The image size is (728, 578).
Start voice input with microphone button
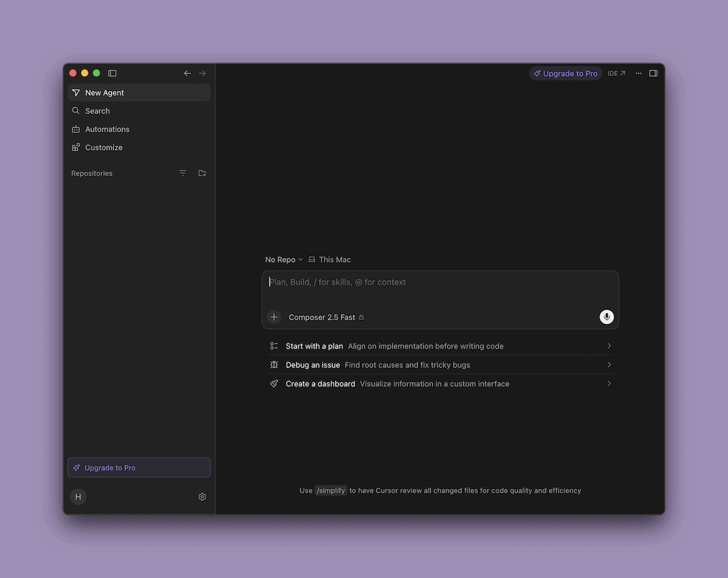coord(607,317)
